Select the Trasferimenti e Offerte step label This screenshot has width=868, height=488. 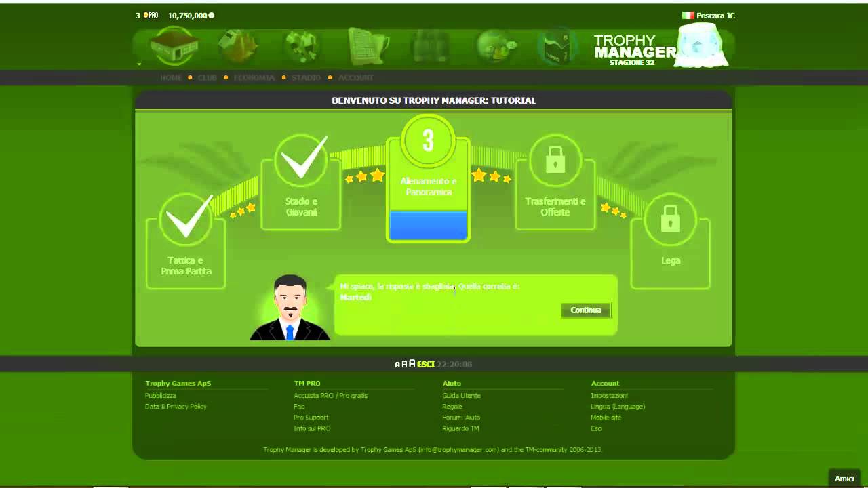pos(555,207)
